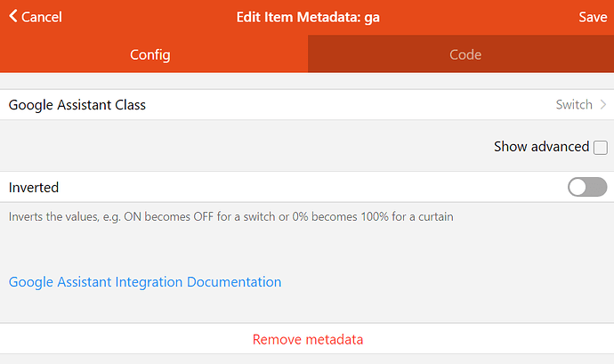614x364 pixels.
Task: Enable the Show advanced checkbox
Action: 601,147
